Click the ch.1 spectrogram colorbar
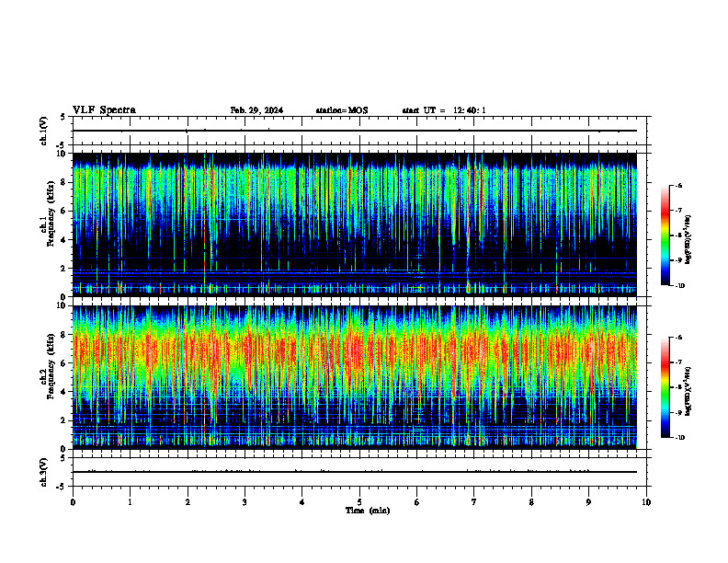The width and height of the screenshot is (728, 563). (665, 236)
